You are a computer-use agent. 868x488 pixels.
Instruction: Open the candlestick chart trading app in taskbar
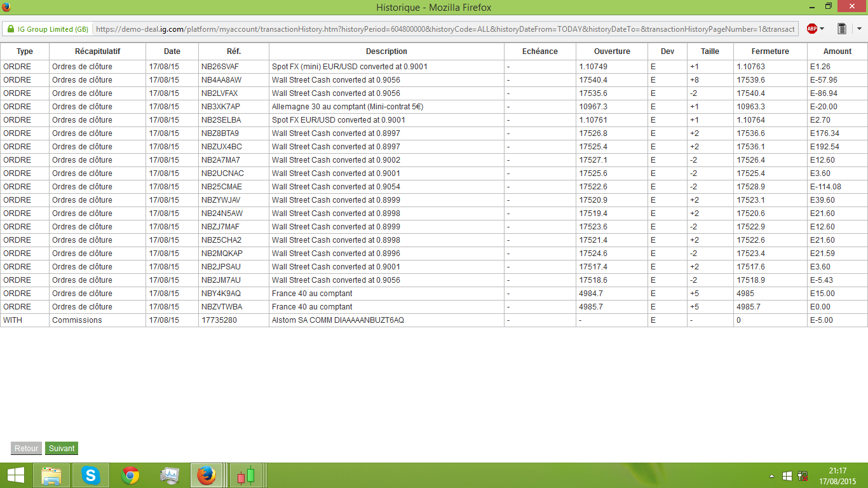[246, 475]
